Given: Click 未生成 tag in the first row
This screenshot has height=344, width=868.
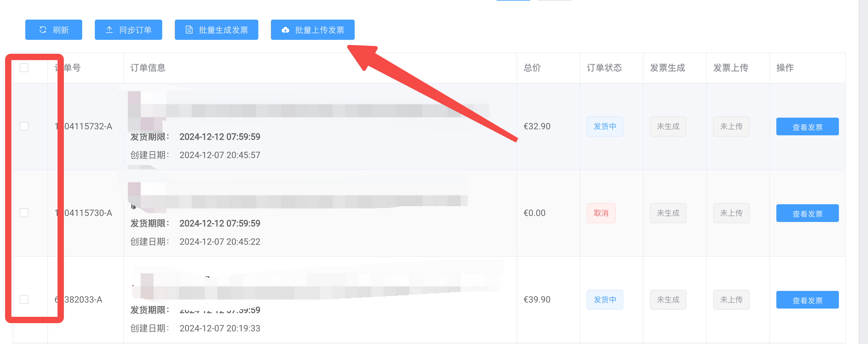Looking at the screenshot, I should [x=668, y=126].
